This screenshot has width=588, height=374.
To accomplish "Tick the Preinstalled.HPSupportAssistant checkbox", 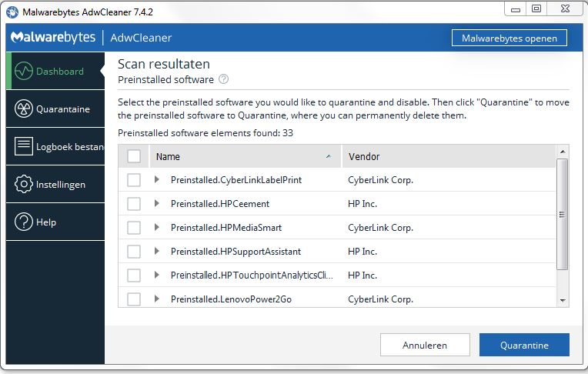I will coord(134,252).
